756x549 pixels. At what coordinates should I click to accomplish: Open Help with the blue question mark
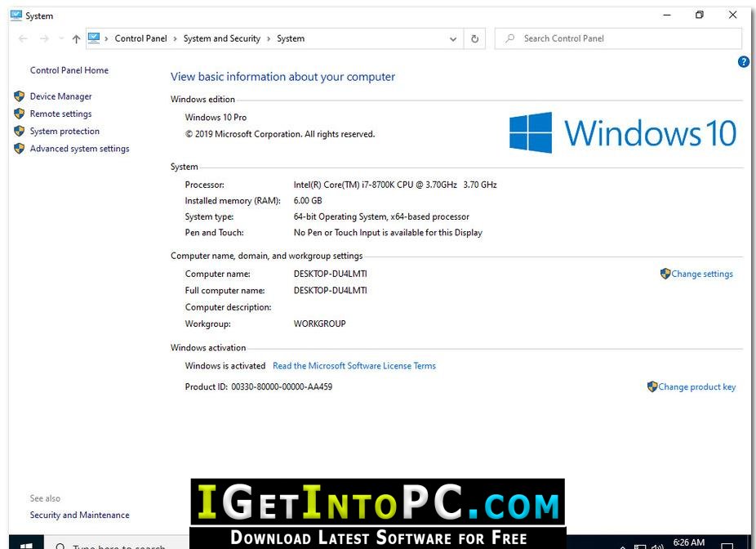[x=744, y=62]
